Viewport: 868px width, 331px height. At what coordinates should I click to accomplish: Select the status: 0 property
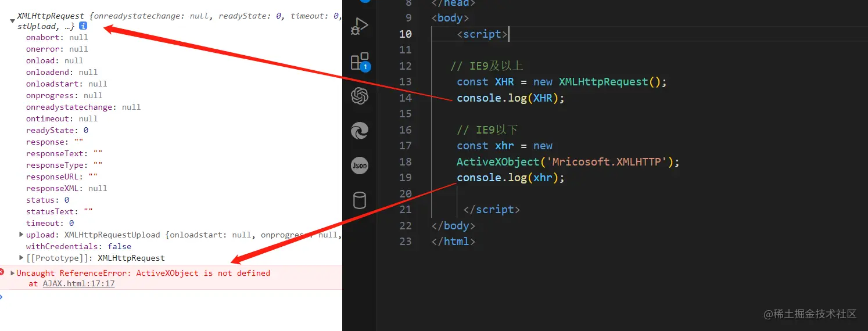pos(48,200)
